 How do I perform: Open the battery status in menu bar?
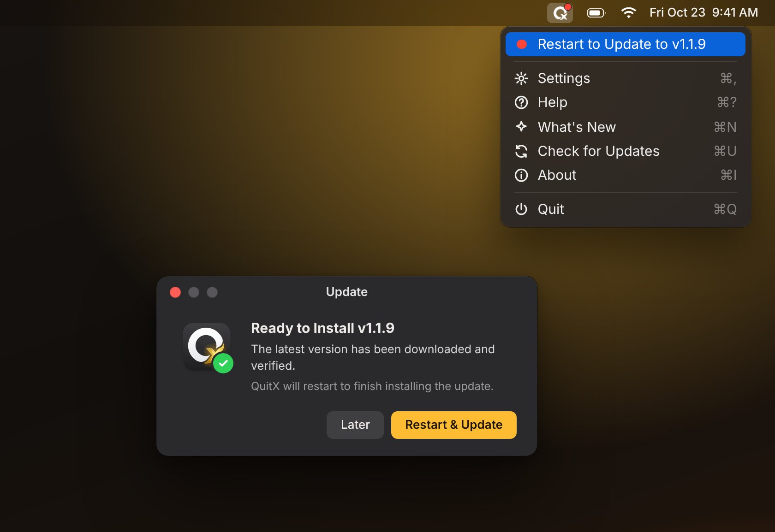596,13
